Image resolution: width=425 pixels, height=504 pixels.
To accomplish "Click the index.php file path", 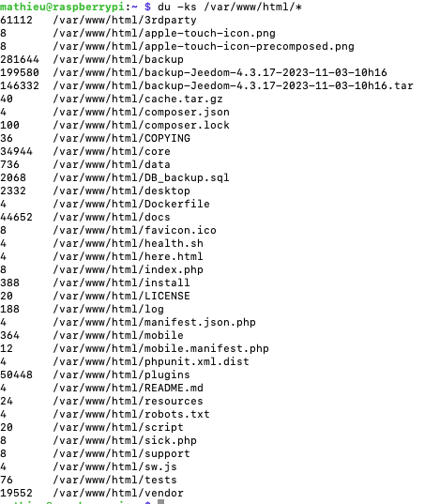I will 129,269.
